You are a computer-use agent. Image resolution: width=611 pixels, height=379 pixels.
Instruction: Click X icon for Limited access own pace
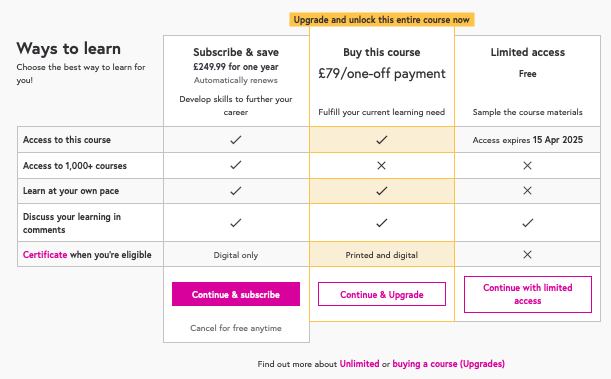527,190
